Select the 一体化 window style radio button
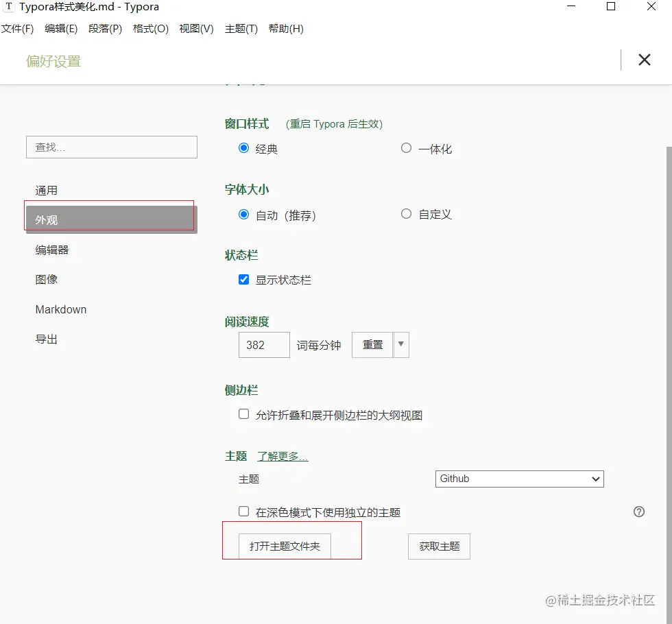This screenshot has width=672, height=624. pyautogui.click(x=406, y=148)
